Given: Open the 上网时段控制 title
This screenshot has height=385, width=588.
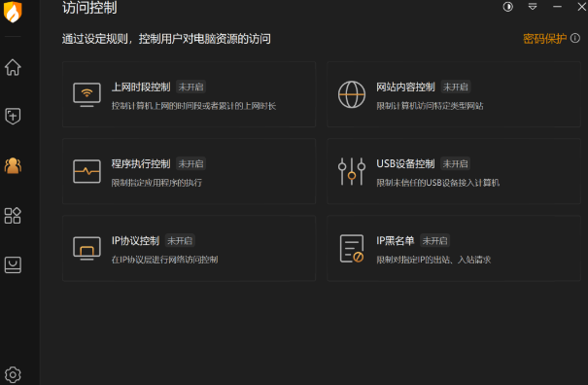Looking at the screenshot, I should tap(141, 87).
